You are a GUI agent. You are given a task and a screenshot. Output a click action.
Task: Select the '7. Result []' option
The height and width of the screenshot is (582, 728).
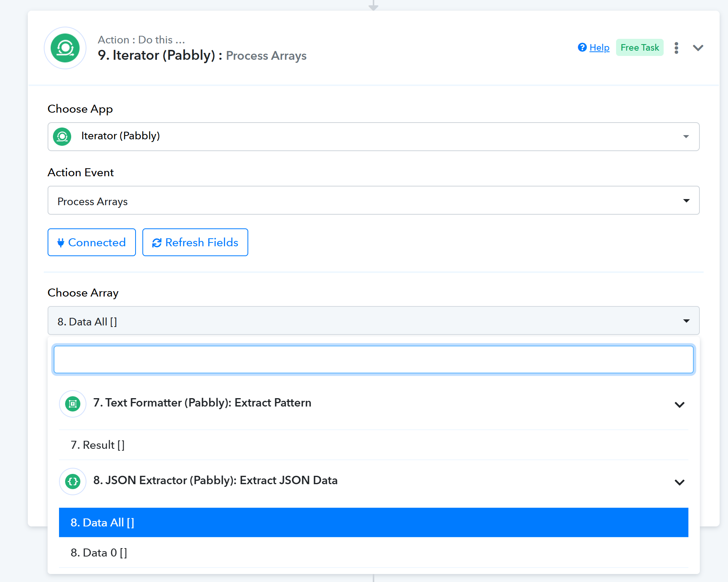(374, 445)
